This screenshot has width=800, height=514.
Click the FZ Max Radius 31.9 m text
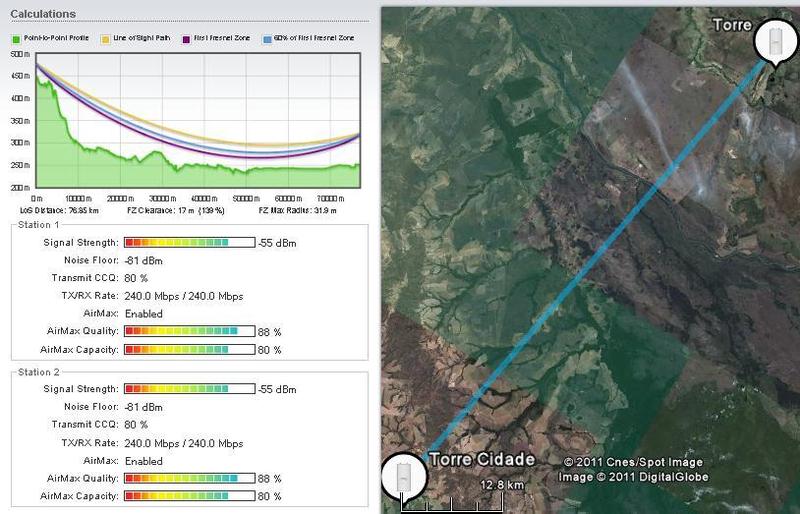pyautogui.click(x=297, y=210)
